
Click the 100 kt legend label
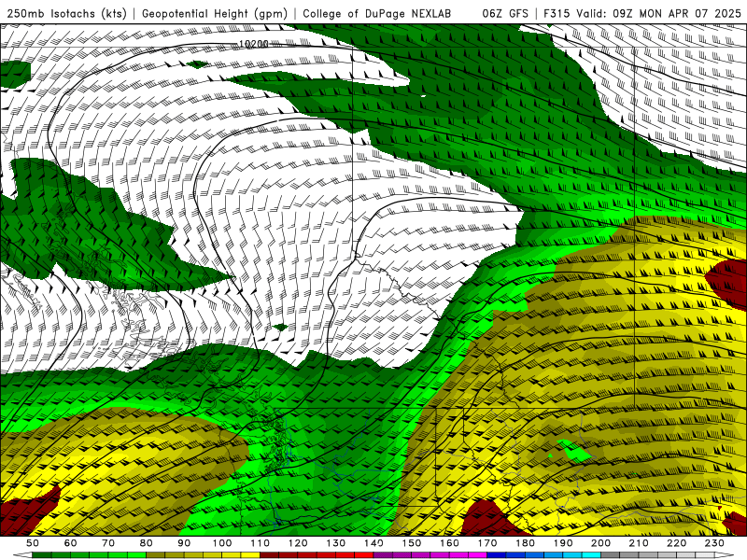(222, 543)
